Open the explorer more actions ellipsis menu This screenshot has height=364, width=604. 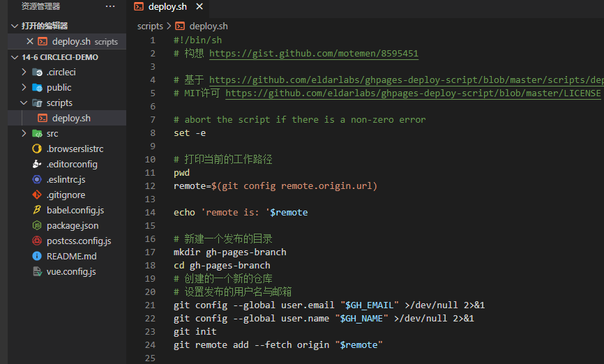[110, 6]
